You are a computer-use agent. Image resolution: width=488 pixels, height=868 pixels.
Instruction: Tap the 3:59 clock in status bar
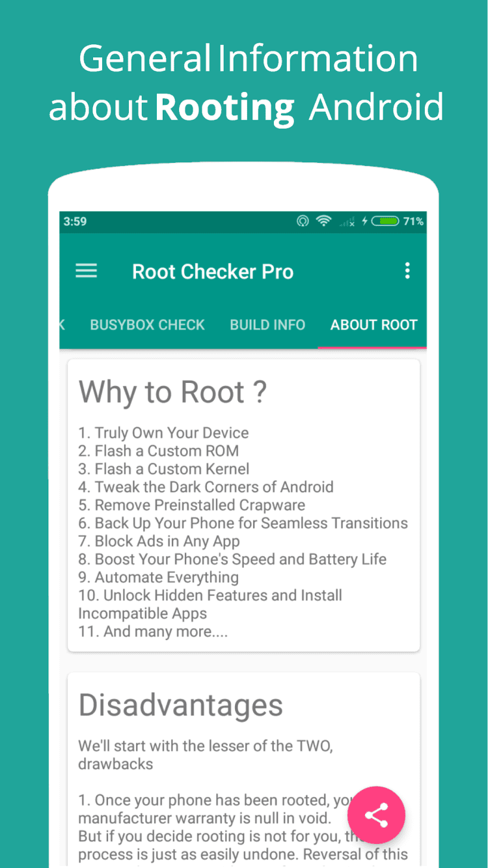[75, 221]
